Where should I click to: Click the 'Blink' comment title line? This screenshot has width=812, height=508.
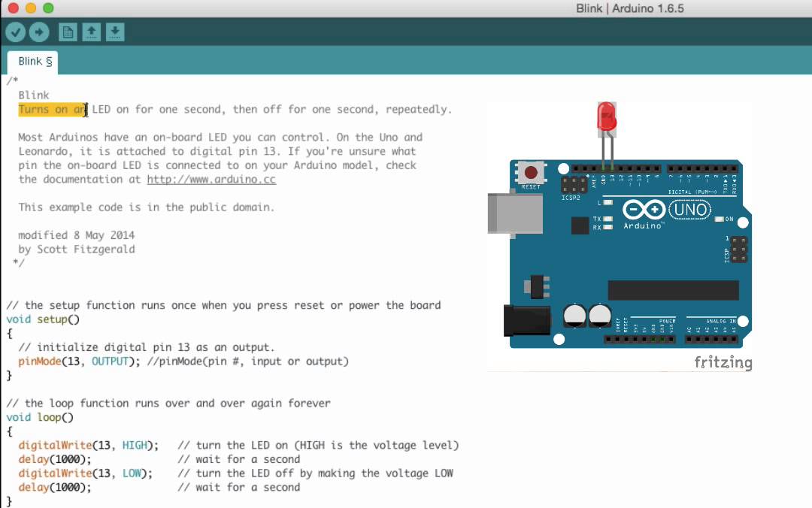click(x=34, y=95)
